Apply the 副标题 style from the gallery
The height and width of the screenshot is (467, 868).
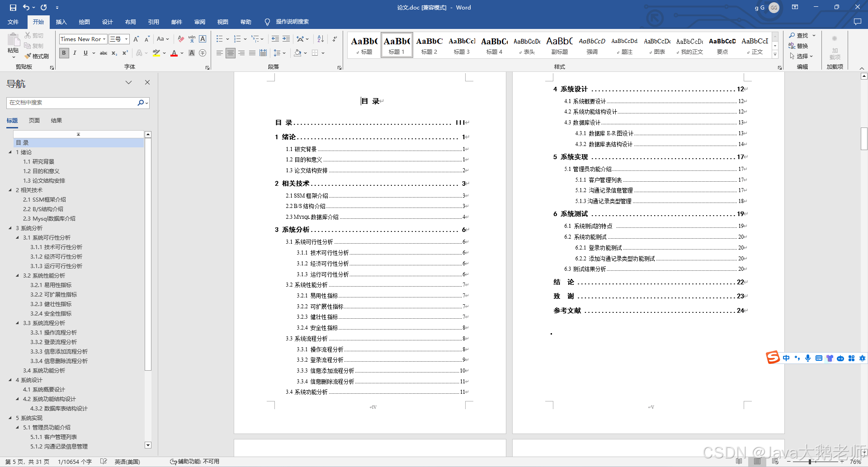click(x=560, y=45)
